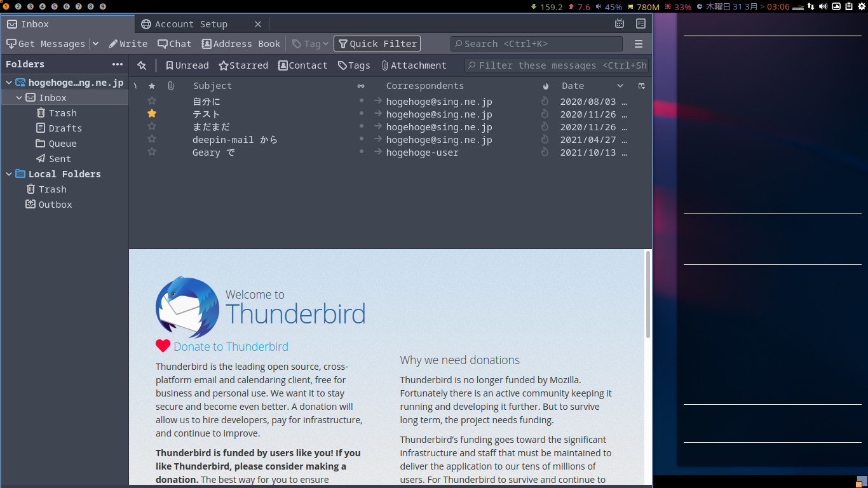This screenshot has height=488, width=868.
Task: Sort by attachment column header
Action: 170,86
